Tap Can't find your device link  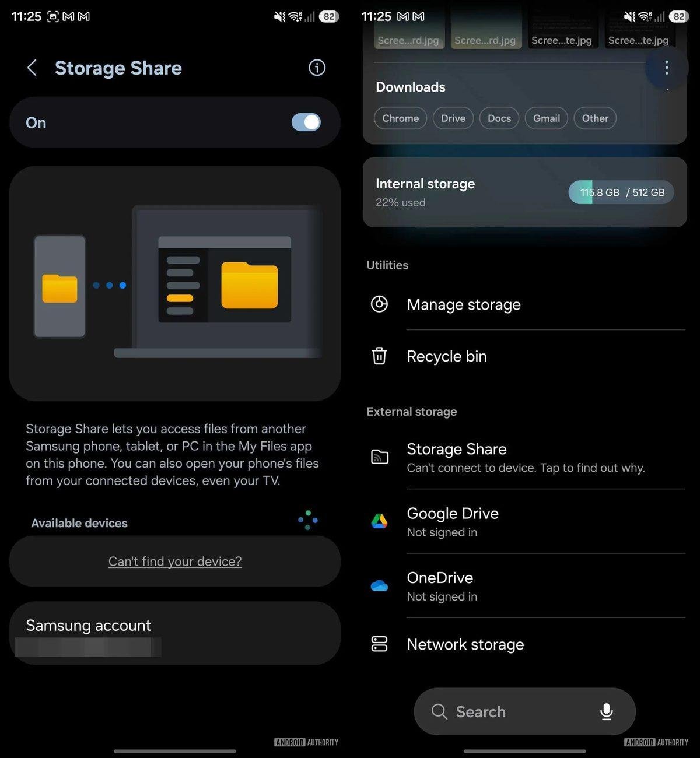click(x=174, y=561)
